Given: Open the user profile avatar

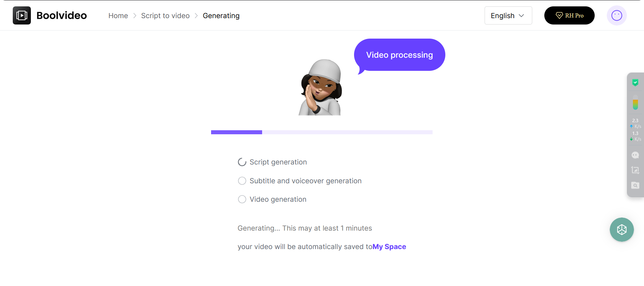Looking at the screenshot, I should 616,15.
